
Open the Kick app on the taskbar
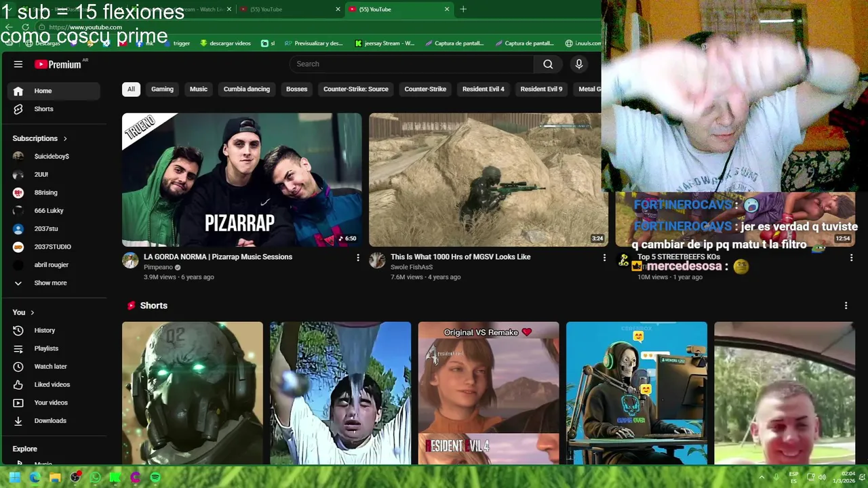[115, 477]
